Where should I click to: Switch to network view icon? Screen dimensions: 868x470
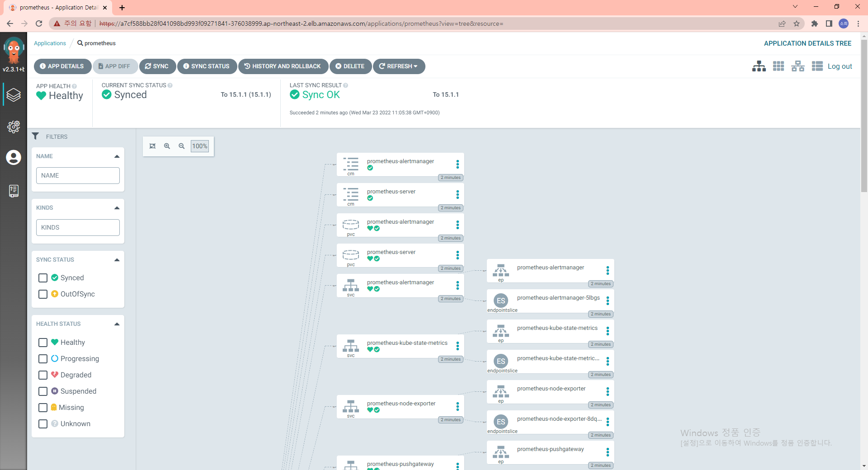click(798, 66)
